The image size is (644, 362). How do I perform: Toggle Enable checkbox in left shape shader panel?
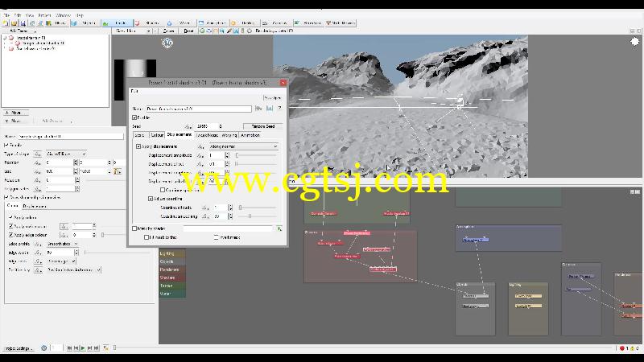click(6, 145)
